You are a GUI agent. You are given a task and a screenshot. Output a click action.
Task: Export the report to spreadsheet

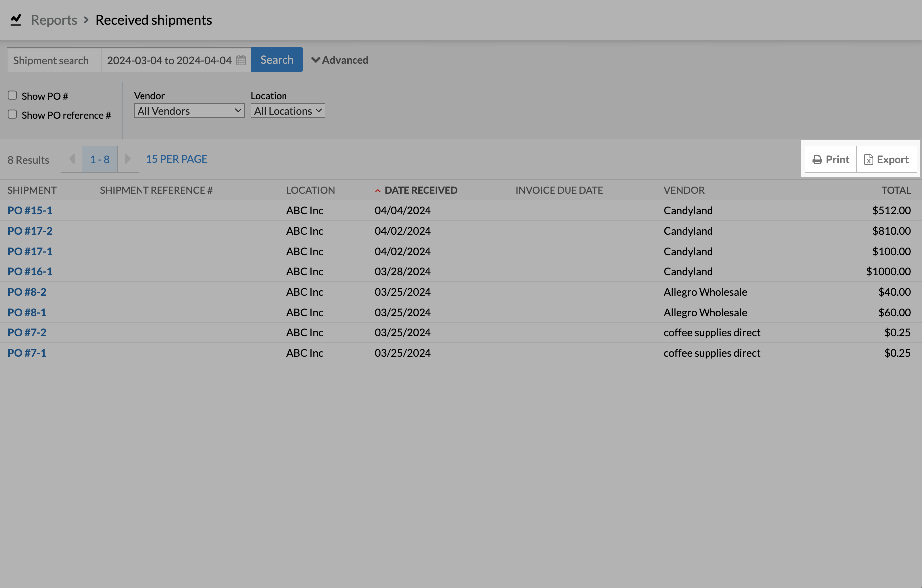[886, 159]
